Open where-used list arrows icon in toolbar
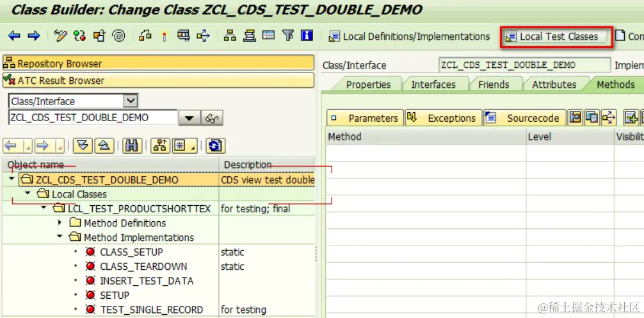This screenshot has width=644, height=318. tap(204, 36)
